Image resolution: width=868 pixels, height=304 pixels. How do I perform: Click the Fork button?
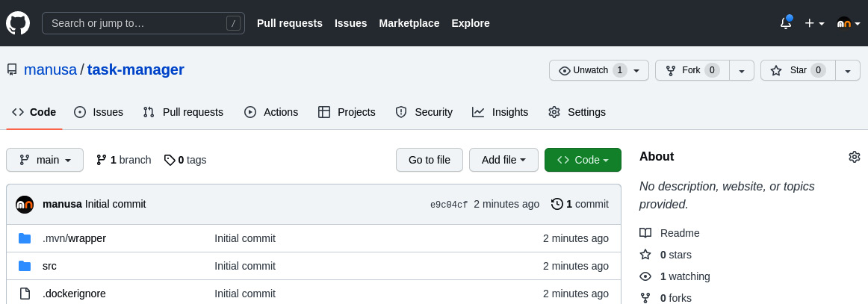pos(692,70)
